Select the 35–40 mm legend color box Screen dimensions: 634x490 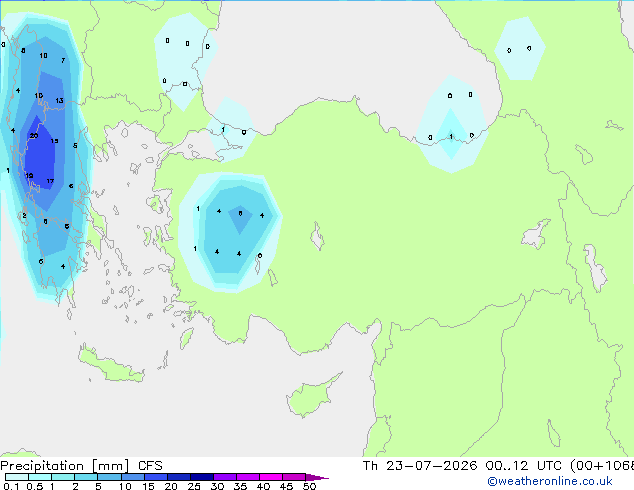point(247,477)
